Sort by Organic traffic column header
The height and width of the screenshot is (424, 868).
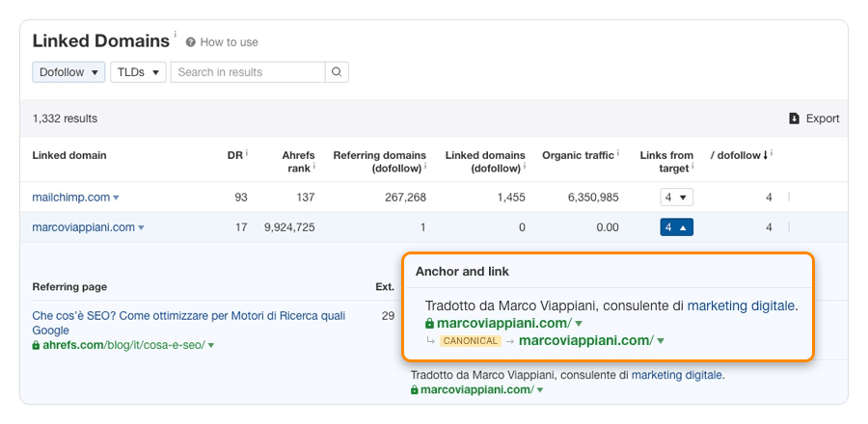click(578, 155)
